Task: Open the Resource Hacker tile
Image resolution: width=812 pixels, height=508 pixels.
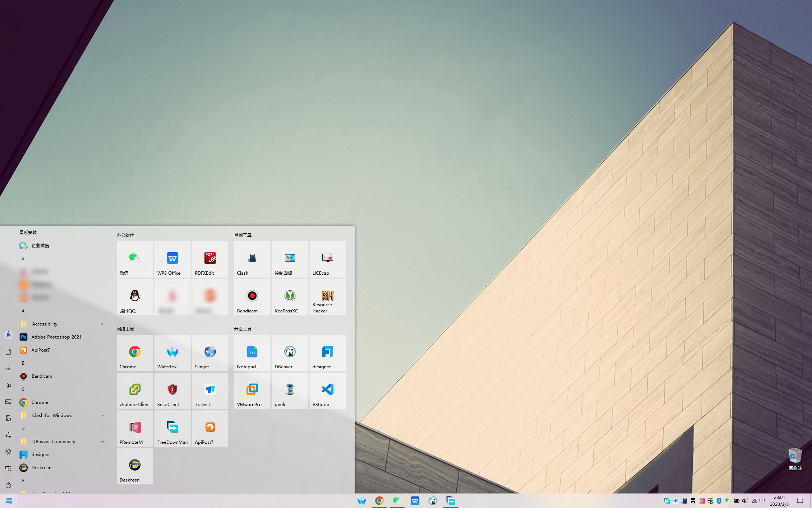Action: (x=327, y=297)
